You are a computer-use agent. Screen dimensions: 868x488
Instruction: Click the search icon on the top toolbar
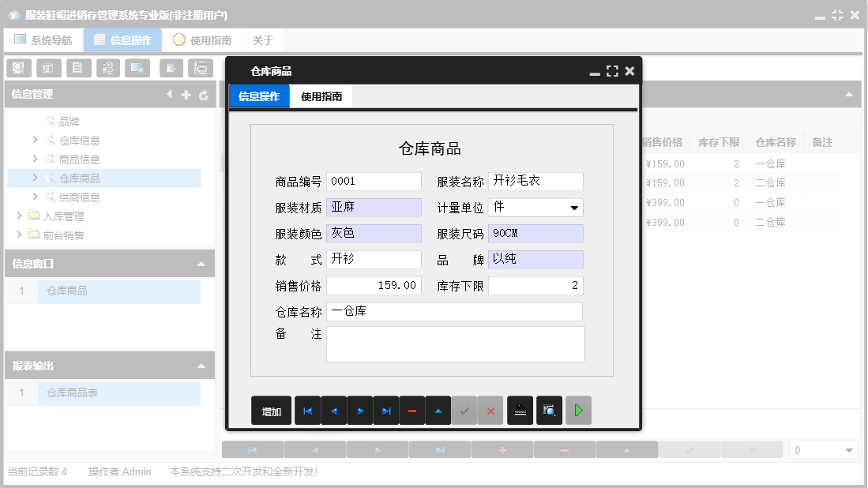(17, 68)
